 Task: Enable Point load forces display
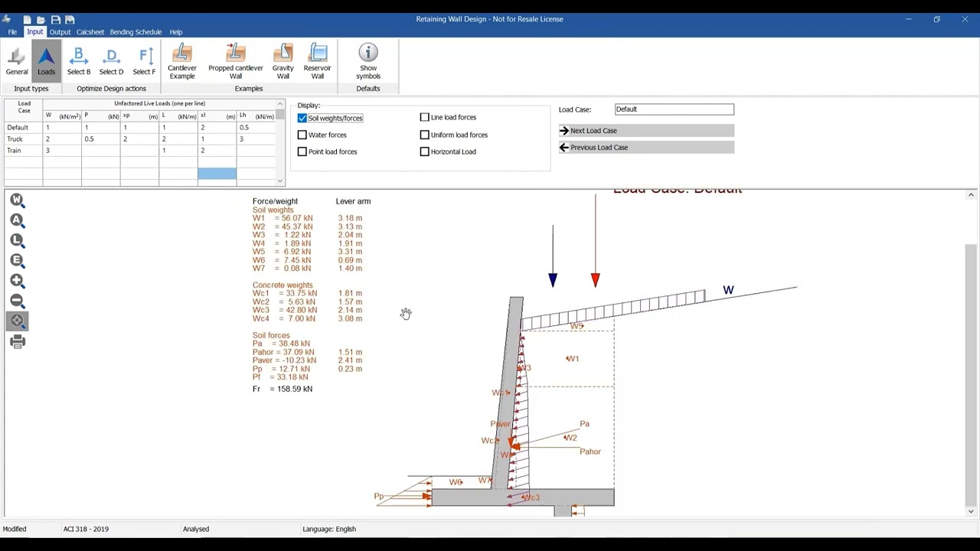(x=302, y=152)
